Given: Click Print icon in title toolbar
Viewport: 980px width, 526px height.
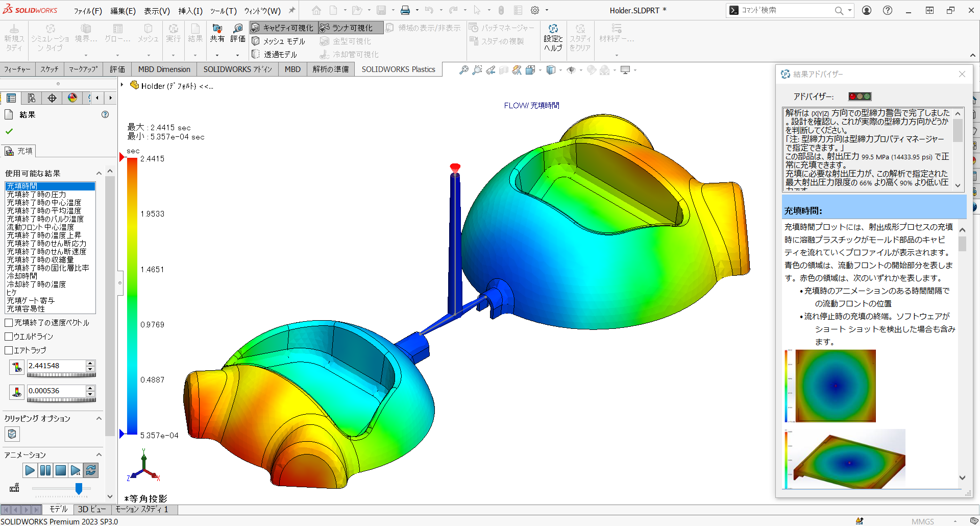Looking at the screenshot, I should (x=405, y=10).
